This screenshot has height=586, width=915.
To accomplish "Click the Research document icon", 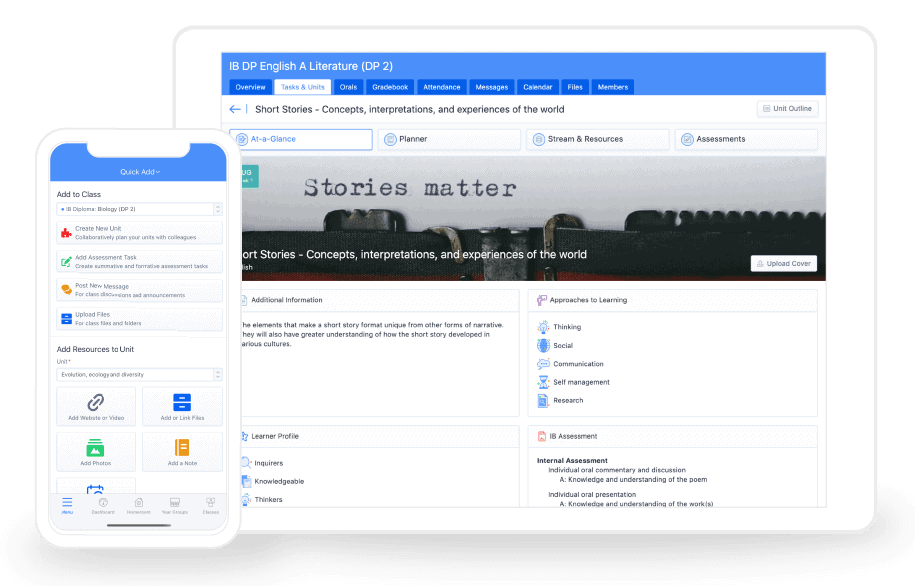I will tap(543, 400).
